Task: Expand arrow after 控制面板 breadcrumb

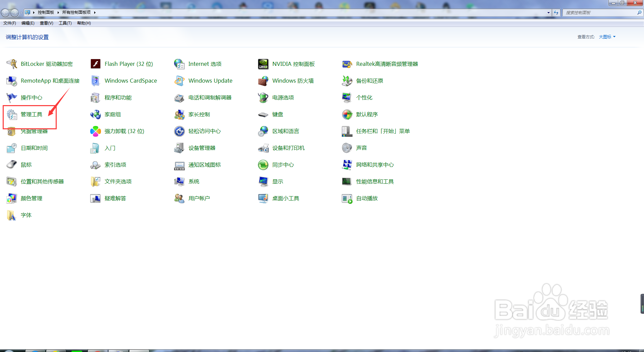Action: pos(58,12)
